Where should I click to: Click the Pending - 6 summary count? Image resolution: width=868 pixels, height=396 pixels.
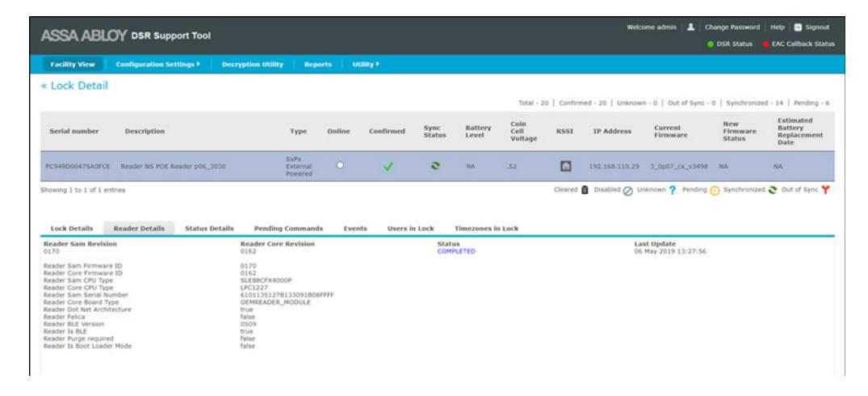(x=812, y=103)
